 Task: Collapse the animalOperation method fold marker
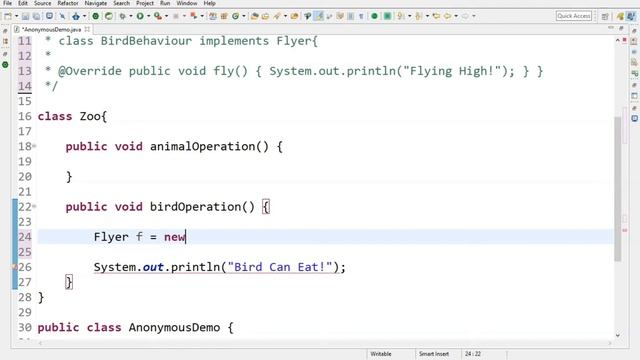(34, 146)
